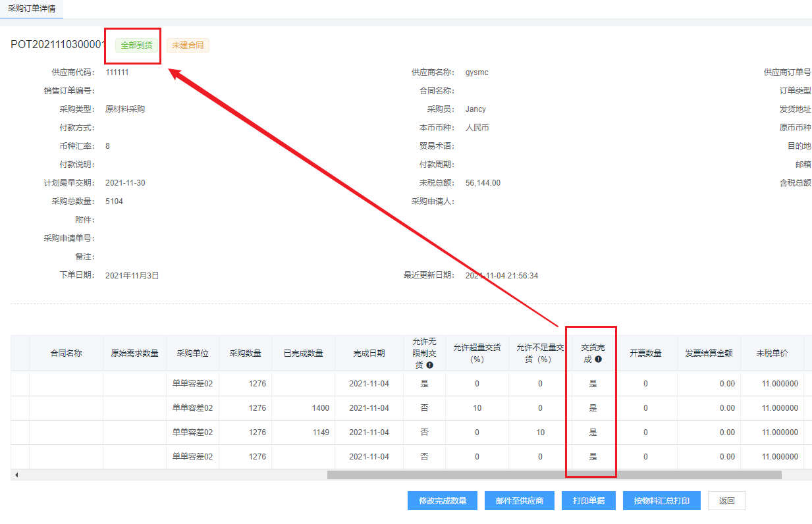
Task: Click the green 全部到货 status tag
Action: click(136, 45)
